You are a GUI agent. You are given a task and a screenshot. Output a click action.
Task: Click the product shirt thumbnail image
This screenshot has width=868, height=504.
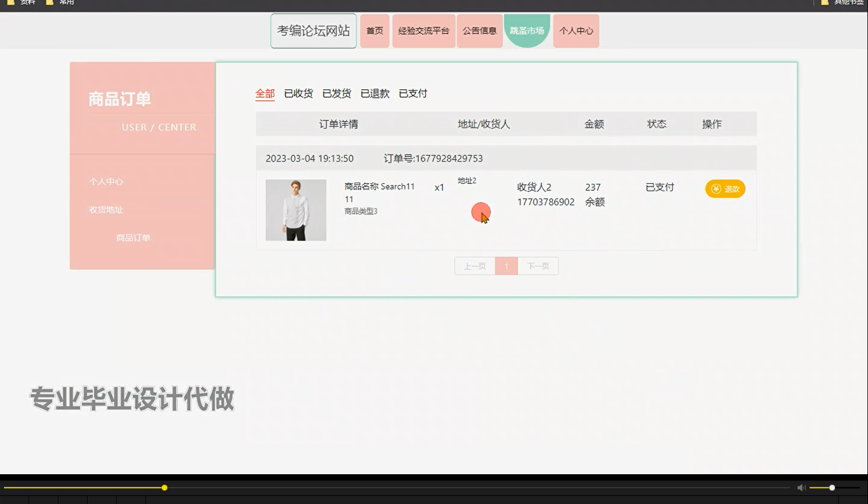pos(295,210)
